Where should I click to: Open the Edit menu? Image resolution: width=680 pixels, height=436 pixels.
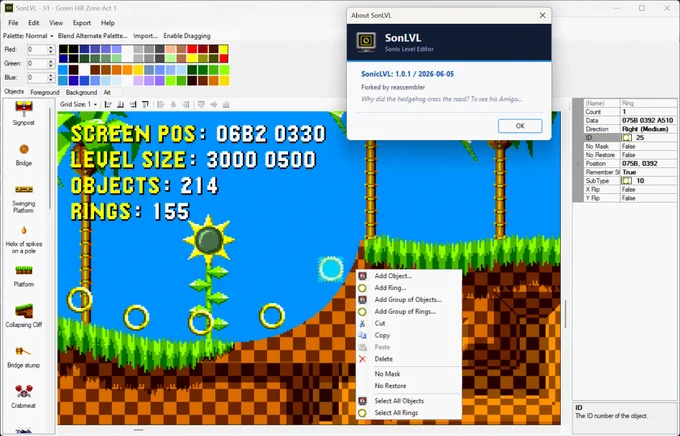click(x=33, y=23)
